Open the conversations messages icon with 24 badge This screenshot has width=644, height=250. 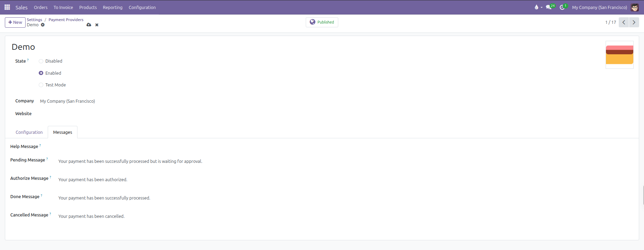(550, 7)
